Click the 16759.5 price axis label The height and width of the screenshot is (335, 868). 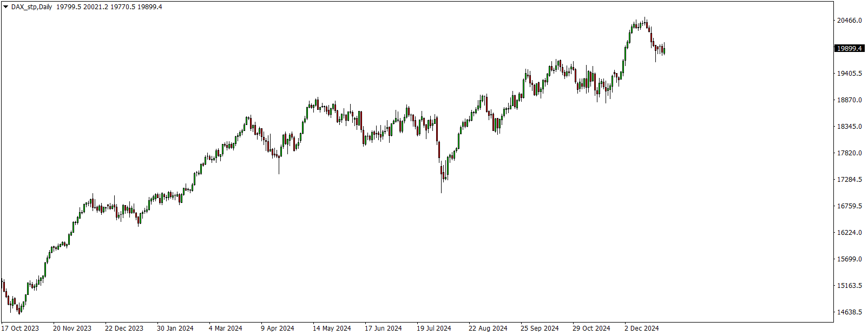tap(849, 206)
